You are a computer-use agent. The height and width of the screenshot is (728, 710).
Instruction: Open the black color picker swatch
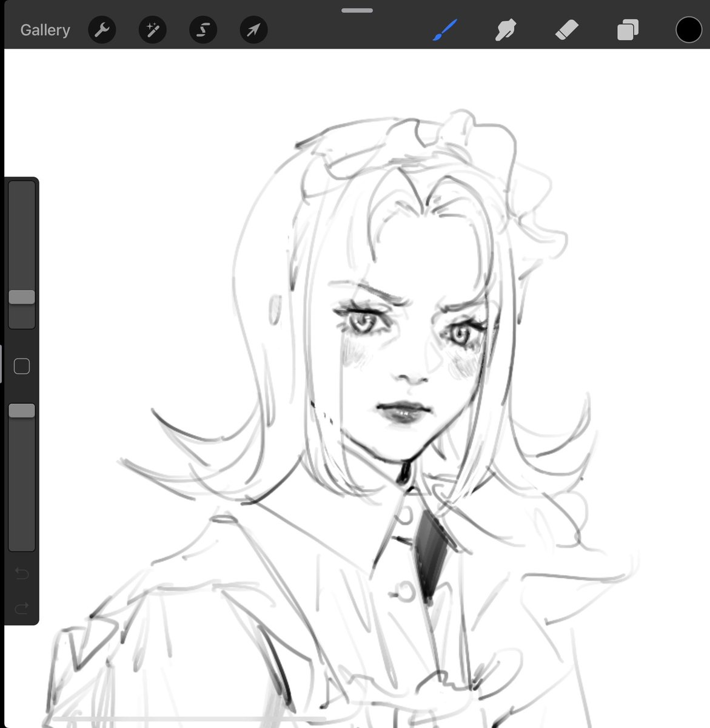tap(689, 30)
